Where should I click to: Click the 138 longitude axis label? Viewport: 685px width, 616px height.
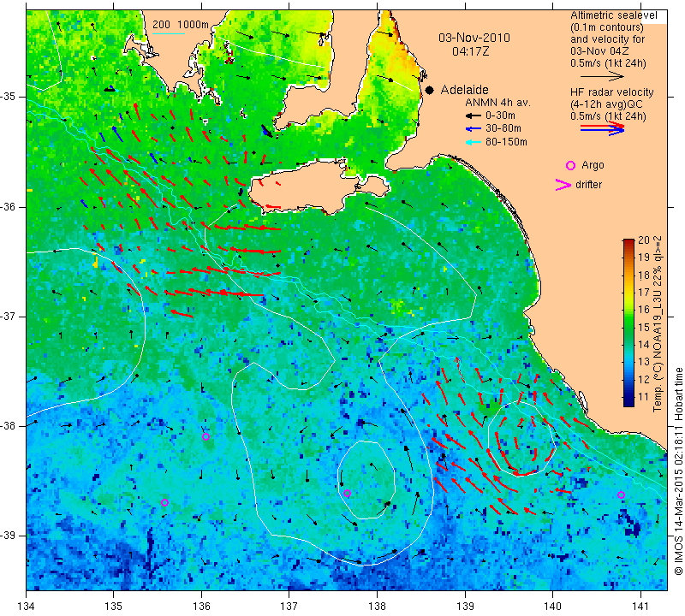pos(377,606)
